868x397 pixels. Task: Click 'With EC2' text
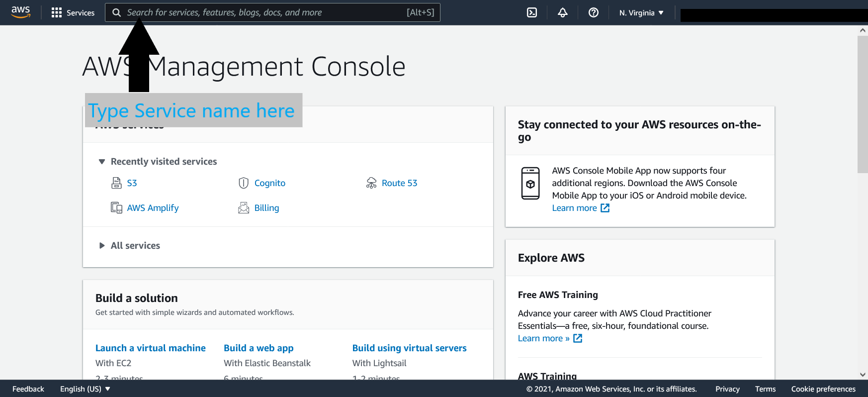[x=113, y=363]
